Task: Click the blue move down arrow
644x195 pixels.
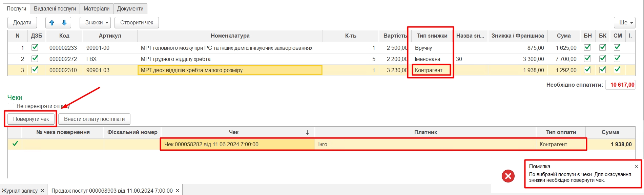Action: point(64,23)
